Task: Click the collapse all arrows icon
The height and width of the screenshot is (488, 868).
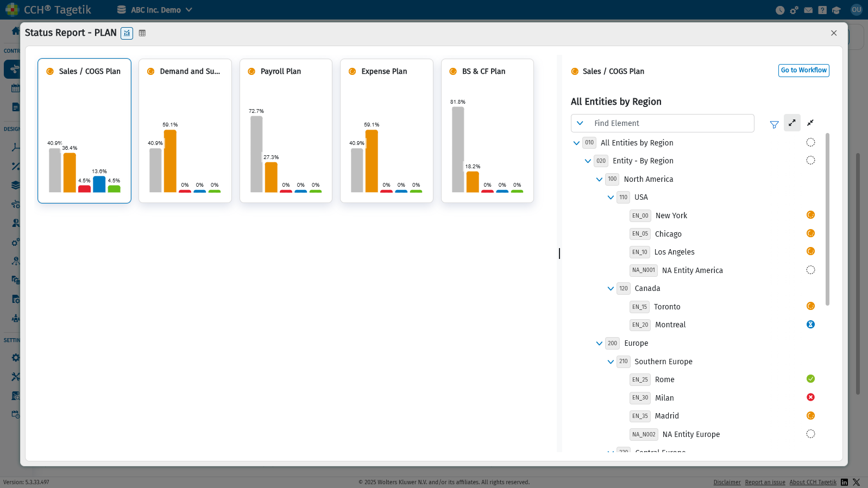Action: click(810, 123)
